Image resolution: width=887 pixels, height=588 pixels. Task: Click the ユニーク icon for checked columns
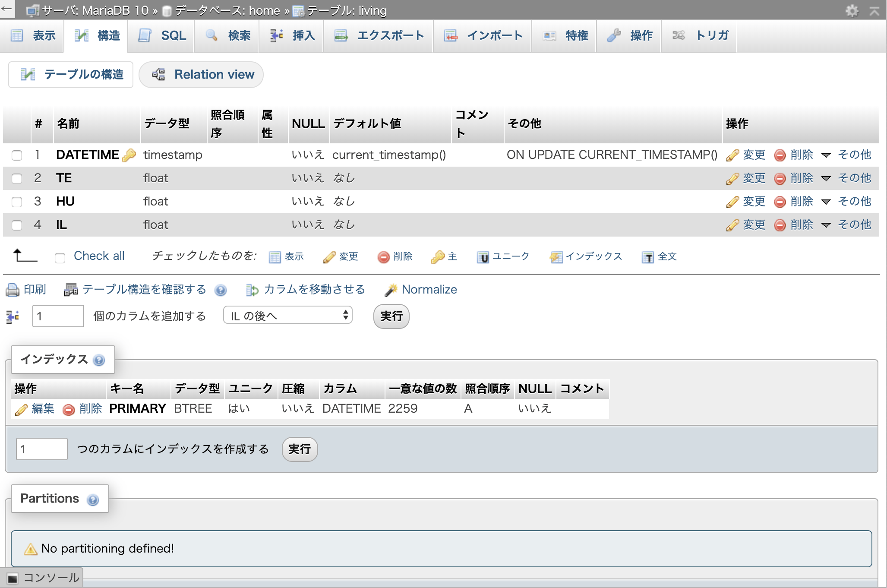(483, 257)
